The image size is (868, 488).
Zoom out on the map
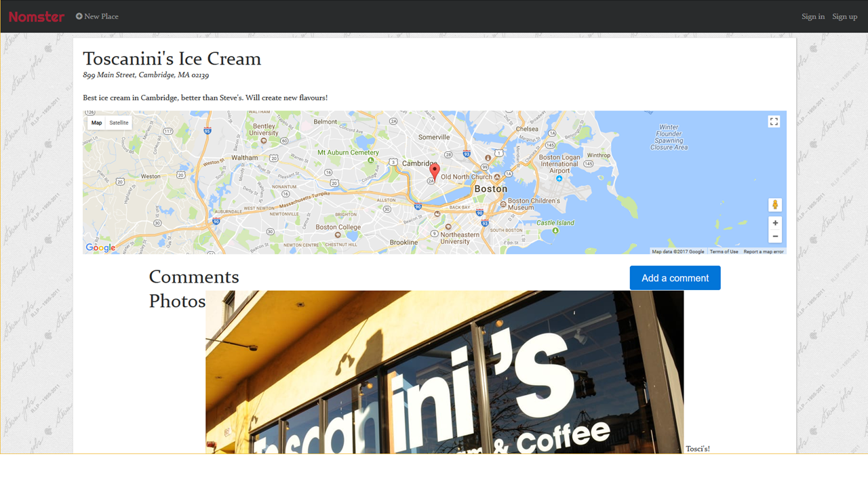point(775,237)
